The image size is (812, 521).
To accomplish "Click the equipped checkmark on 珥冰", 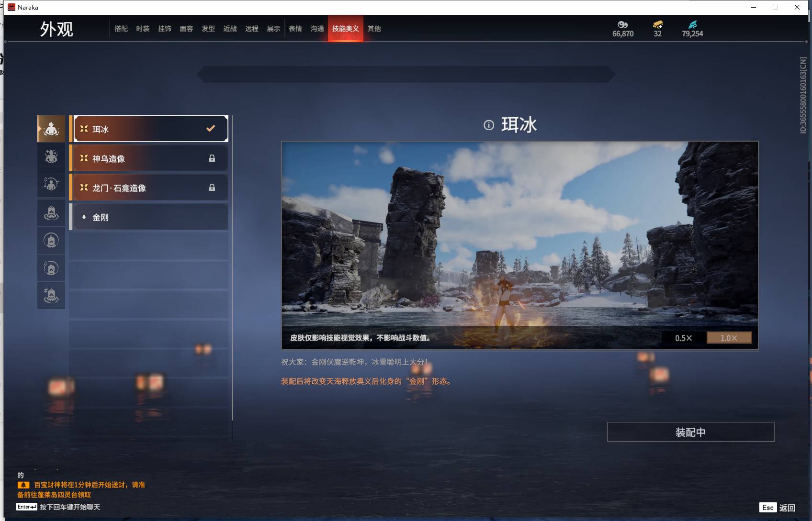I will pos(211,128).
